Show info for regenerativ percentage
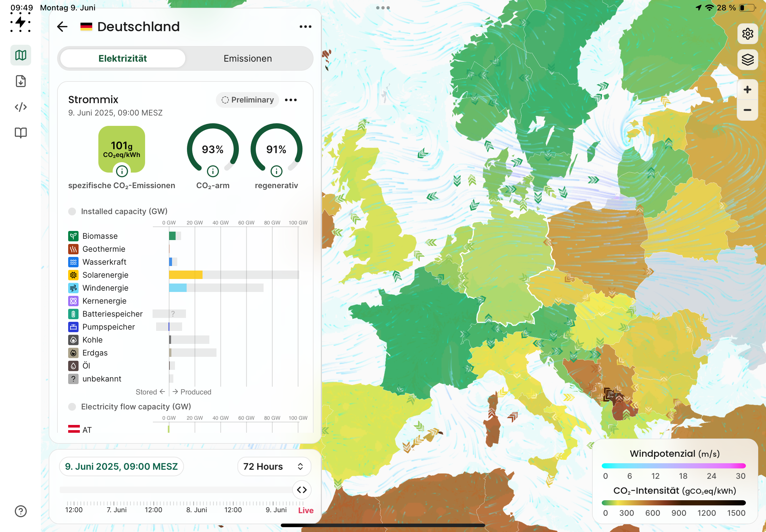The image size is (766, 532). pyautogui.click(x=276, y=171)
